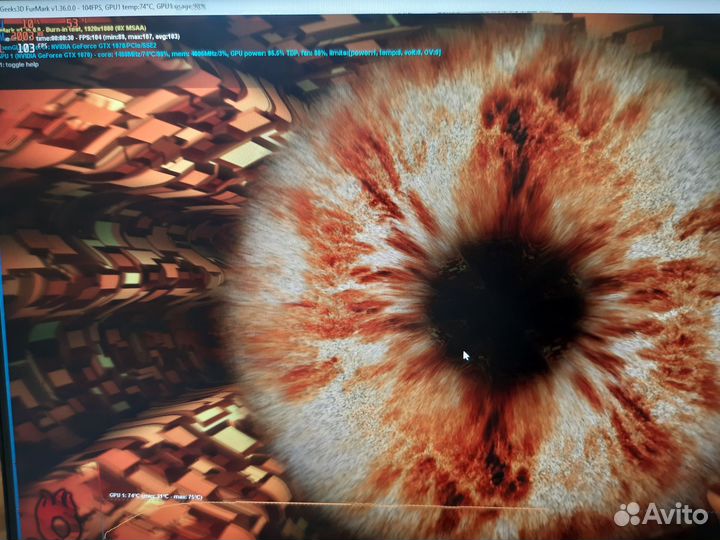Click the temperature graph curve line
The width and height of the screenshot is (720, 540).
pyautogui.click(x=321, y=504)
